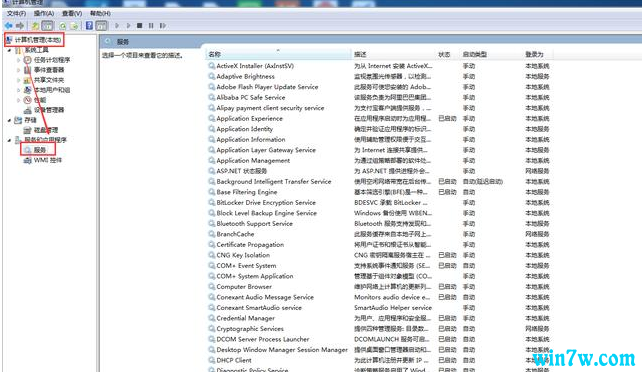
Task: Click the Application Identity service gear icon
Action: click(x=211, y=129)
